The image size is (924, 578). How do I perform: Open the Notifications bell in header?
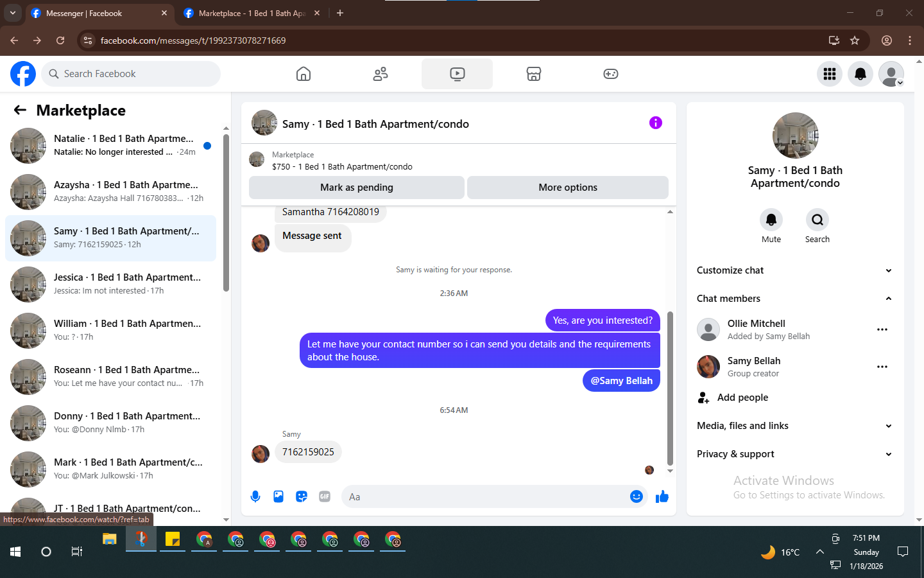click(x=860, y=74)
